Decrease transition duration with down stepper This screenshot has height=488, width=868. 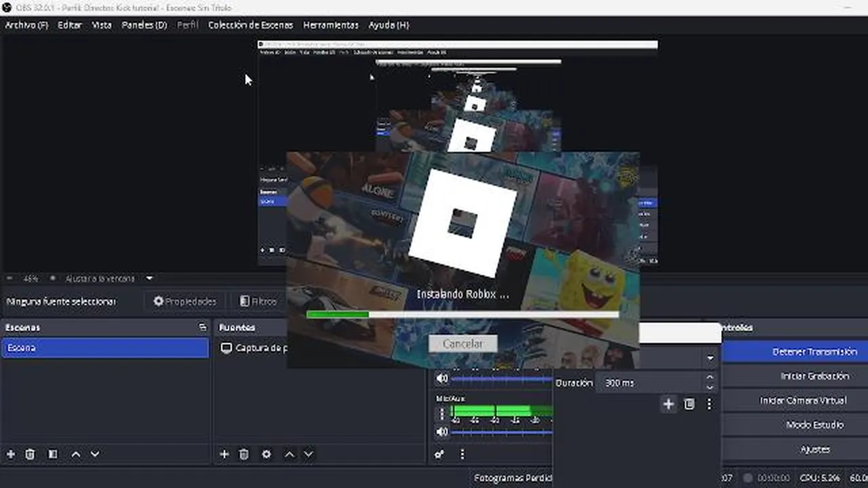point(710,388)
